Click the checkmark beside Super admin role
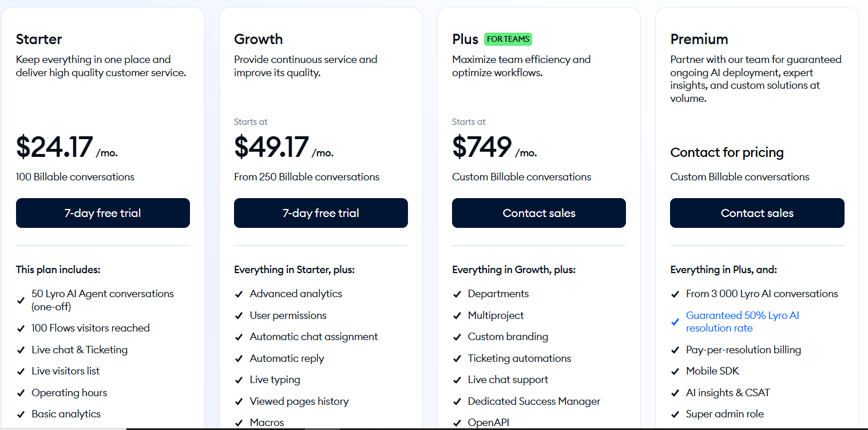868x430 pixels. (675, 413)
